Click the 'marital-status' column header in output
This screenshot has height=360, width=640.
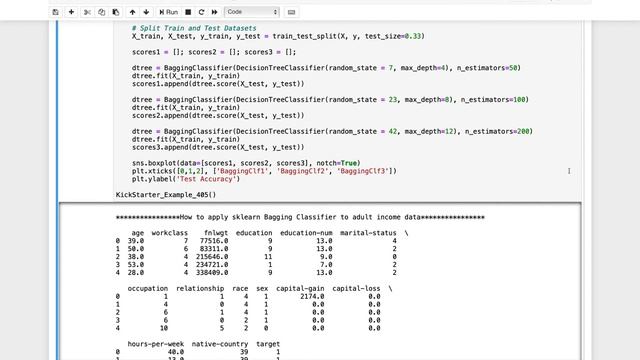pyautogui.click(x=368, y=233)
